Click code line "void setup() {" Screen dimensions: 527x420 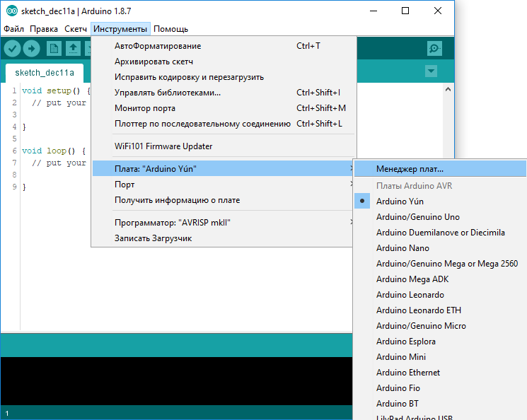pyautogui.click(x=56, y=91)
